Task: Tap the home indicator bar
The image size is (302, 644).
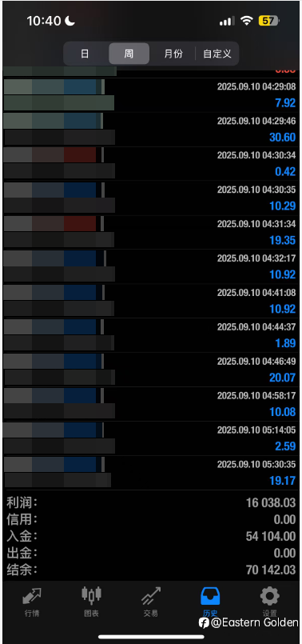Action: [x=152, y=637]
